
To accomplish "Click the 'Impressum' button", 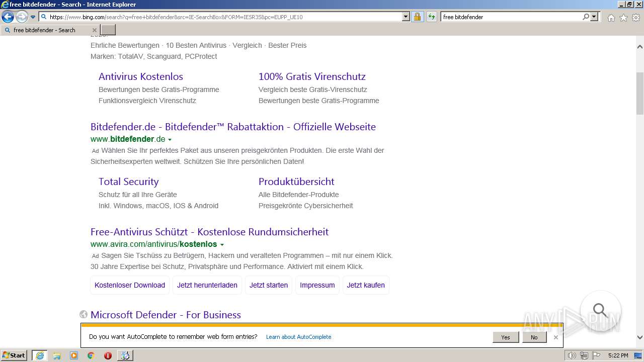I will point(317,285).
